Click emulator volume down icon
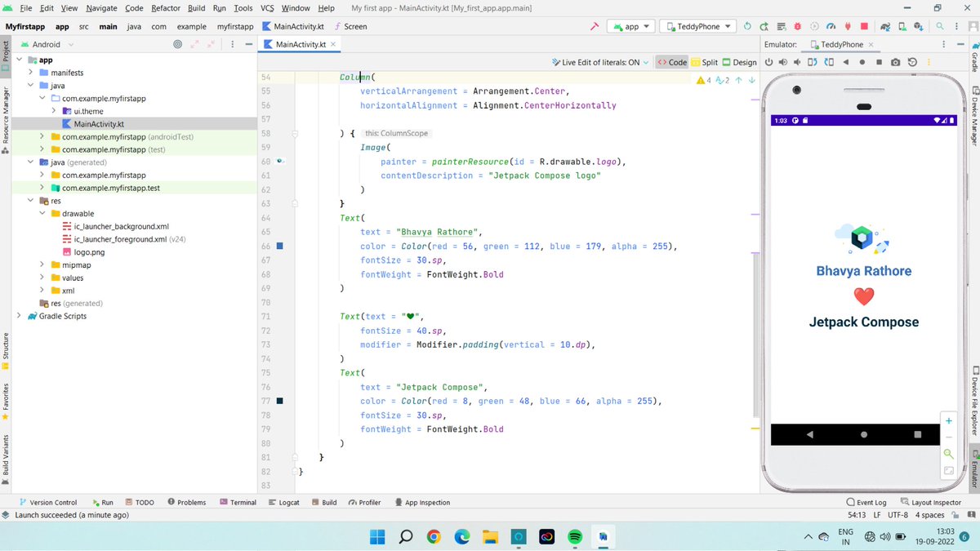The image size is (980, 551). (797, 62)
